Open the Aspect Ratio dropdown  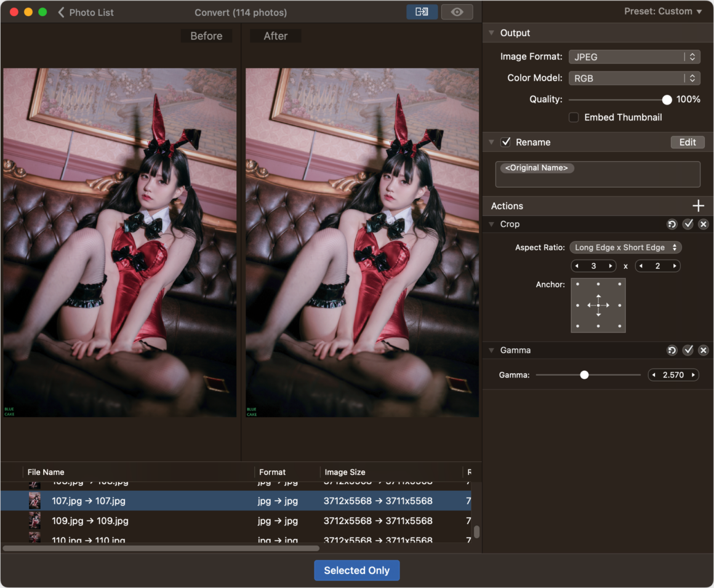coord(625,248)
